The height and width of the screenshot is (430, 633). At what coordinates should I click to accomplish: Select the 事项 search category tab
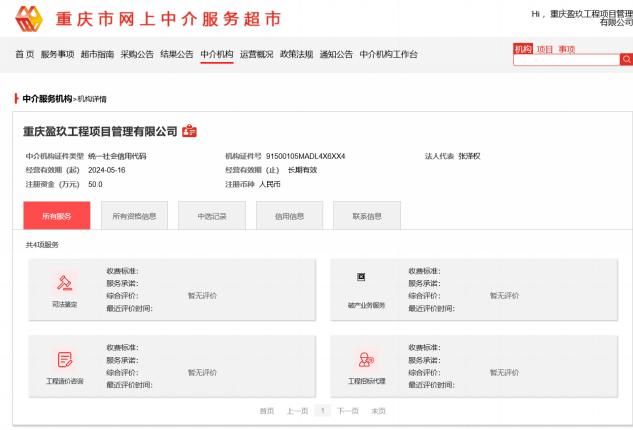click(x=567, y=49)
